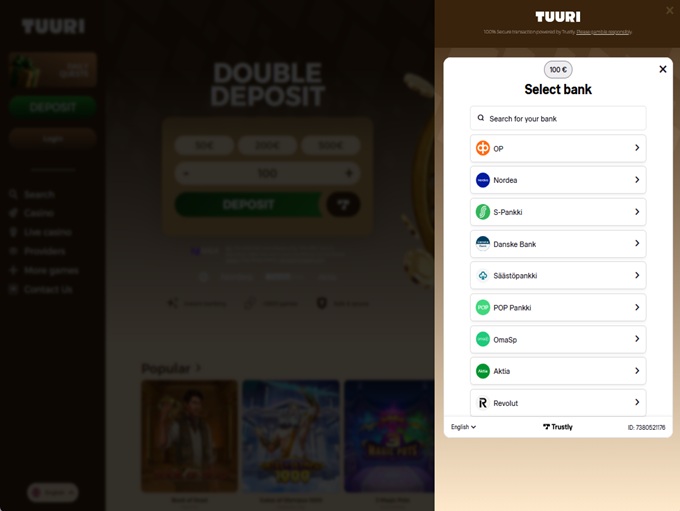This screenshot has width=680, height=511.
Task: Choose the OmaSp logo icon
Action: tap(483, 339)
